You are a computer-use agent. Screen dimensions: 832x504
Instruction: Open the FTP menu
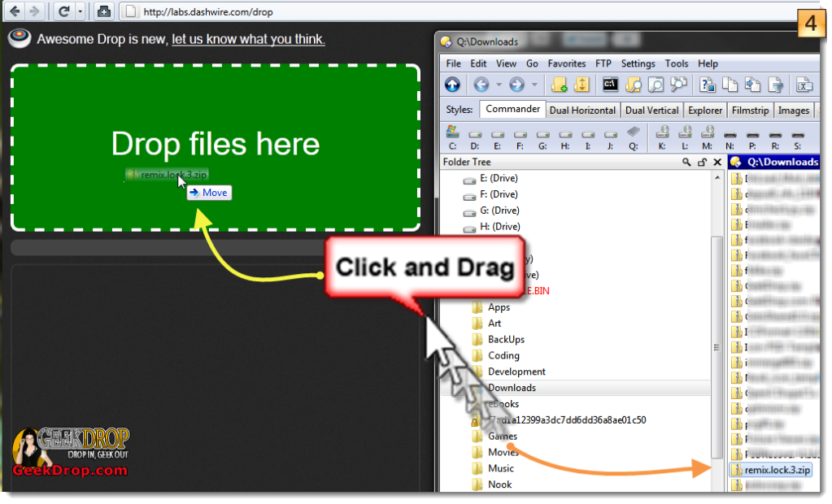click(x=603, y=63)
